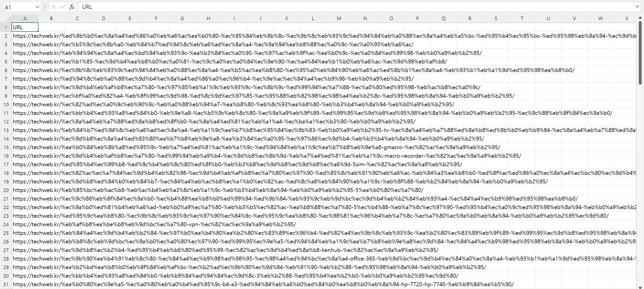The image size is (644, 289).
Task: Select column V header
Action: 575,18
